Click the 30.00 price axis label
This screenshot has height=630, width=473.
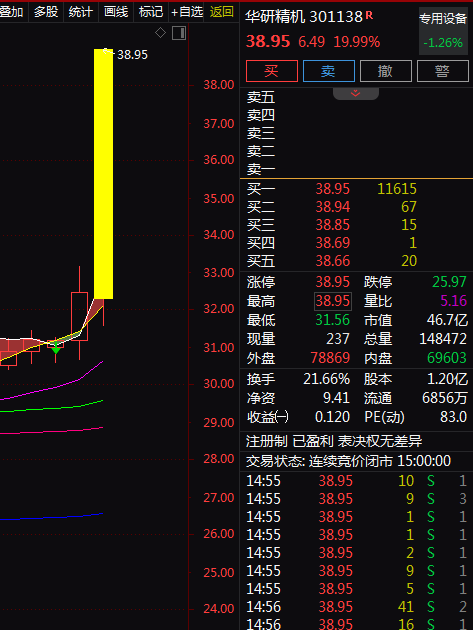(x=219, y=384)
